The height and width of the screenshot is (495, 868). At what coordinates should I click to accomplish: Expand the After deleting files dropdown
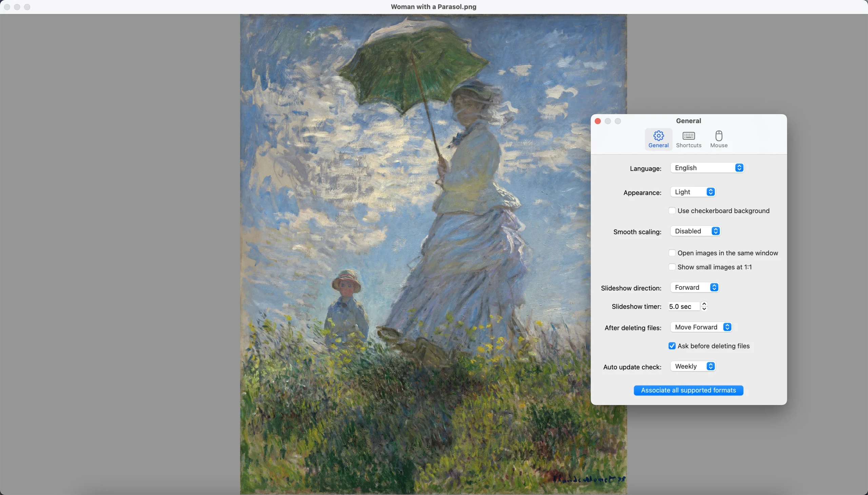701,327
